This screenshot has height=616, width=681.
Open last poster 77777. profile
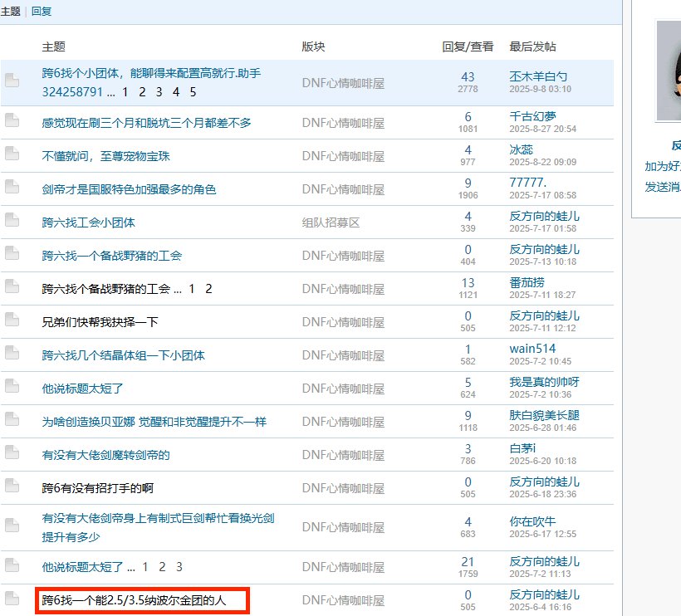click(x=527, y=183)
